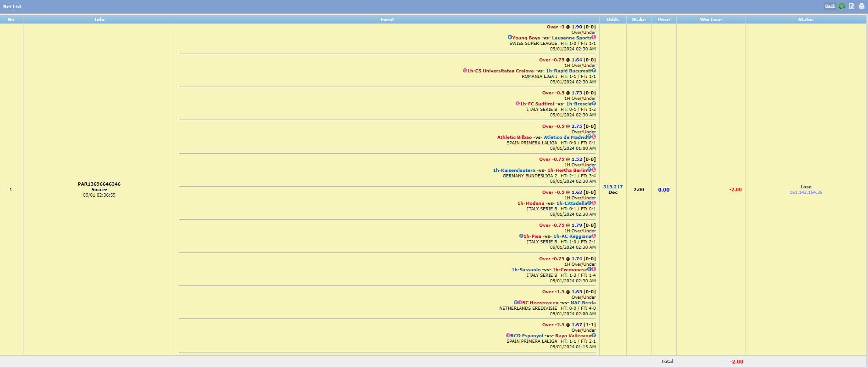Click the Status column header

tap(806, 19)
